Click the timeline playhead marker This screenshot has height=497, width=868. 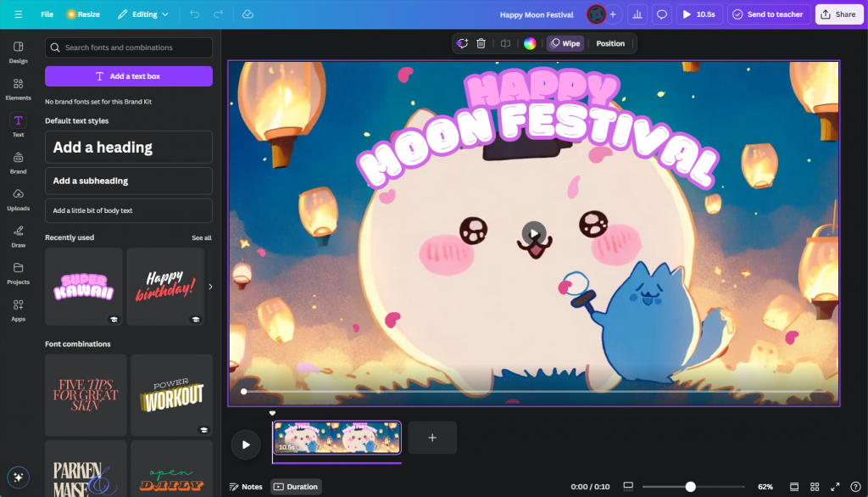[272, 413]
